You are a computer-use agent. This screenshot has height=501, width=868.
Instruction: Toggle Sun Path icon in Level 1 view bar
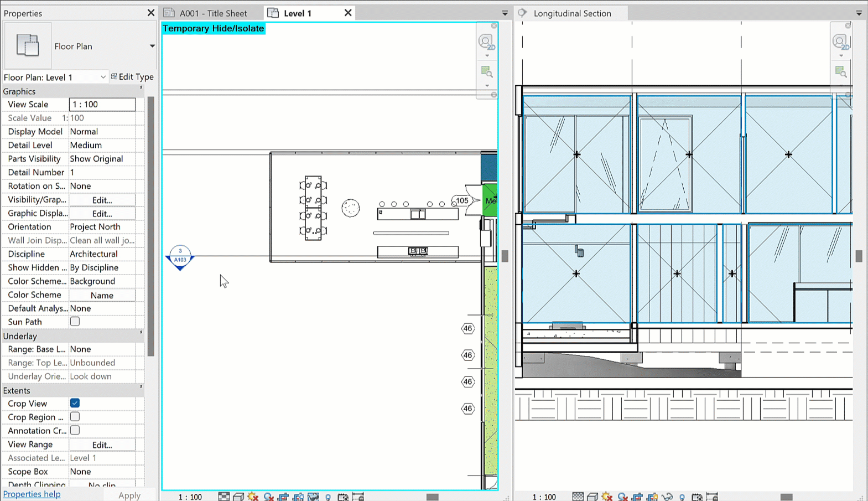pyautogui.click(x=253, y=497)
